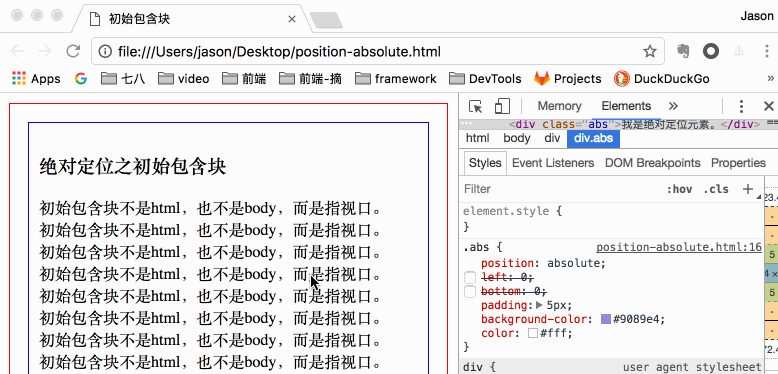Viewport: 778px width, 374px height.
Task: Add a new style rule with plus
Action: tap(747, 188)
